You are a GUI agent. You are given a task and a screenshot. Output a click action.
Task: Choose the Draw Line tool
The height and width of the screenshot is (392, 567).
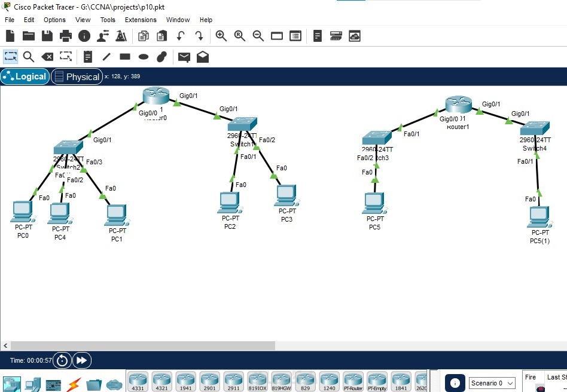106,57
